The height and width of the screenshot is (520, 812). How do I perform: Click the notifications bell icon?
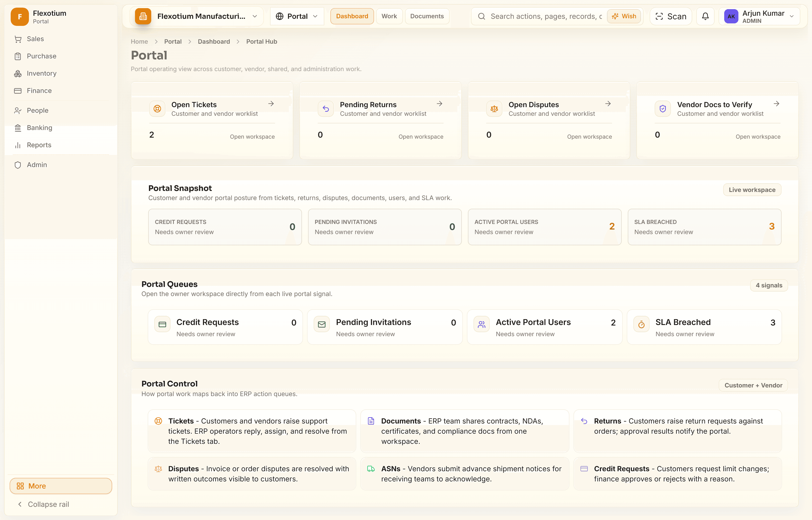[x=705, y=16]
